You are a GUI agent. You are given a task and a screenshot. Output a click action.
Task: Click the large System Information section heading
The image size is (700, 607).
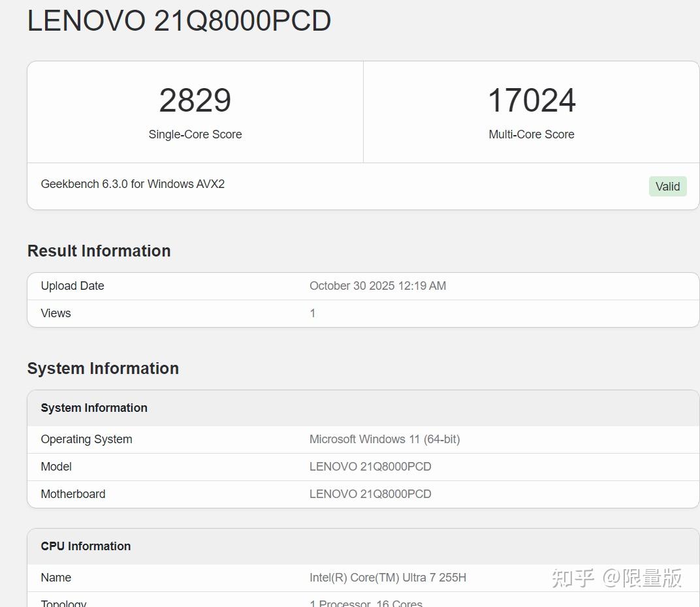(103, 368)
